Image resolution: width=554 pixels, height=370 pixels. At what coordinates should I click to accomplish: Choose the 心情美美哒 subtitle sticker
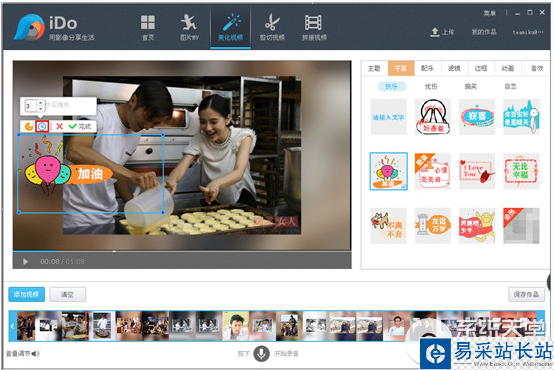(x=433, y=171)
